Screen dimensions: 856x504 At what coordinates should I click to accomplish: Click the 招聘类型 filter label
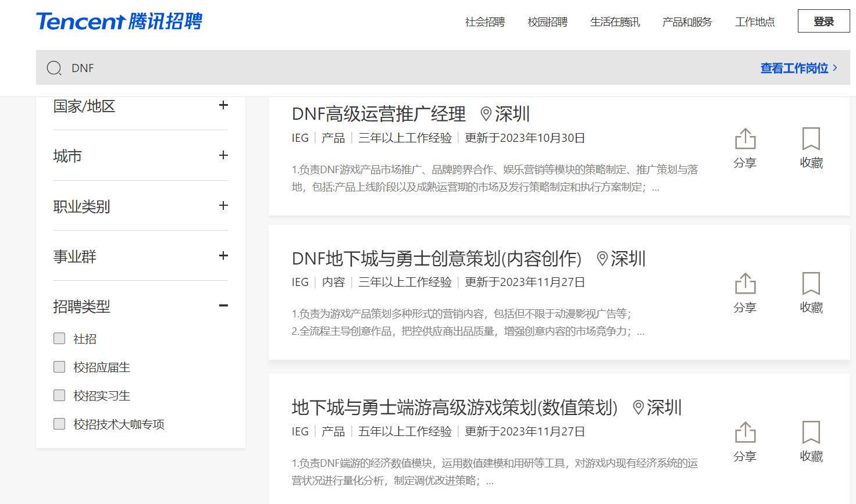tap(81, 306)
